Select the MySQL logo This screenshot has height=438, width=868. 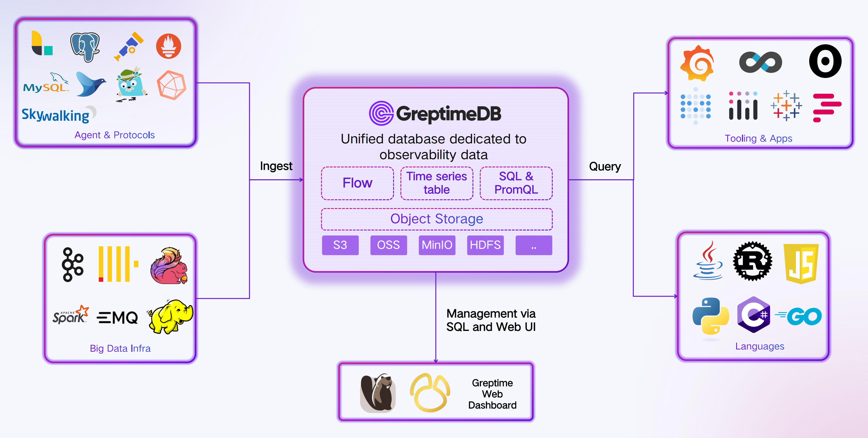[45, 84]
